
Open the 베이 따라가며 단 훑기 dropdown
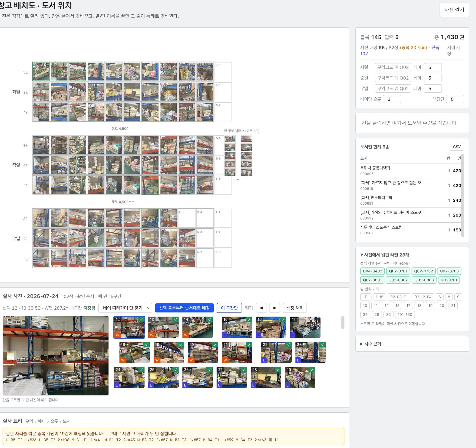coord(125,308)
